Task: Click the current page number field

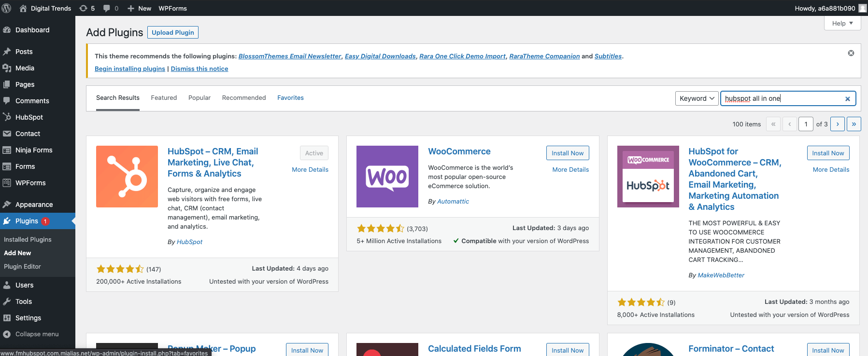Action: (x=806, y=124)
